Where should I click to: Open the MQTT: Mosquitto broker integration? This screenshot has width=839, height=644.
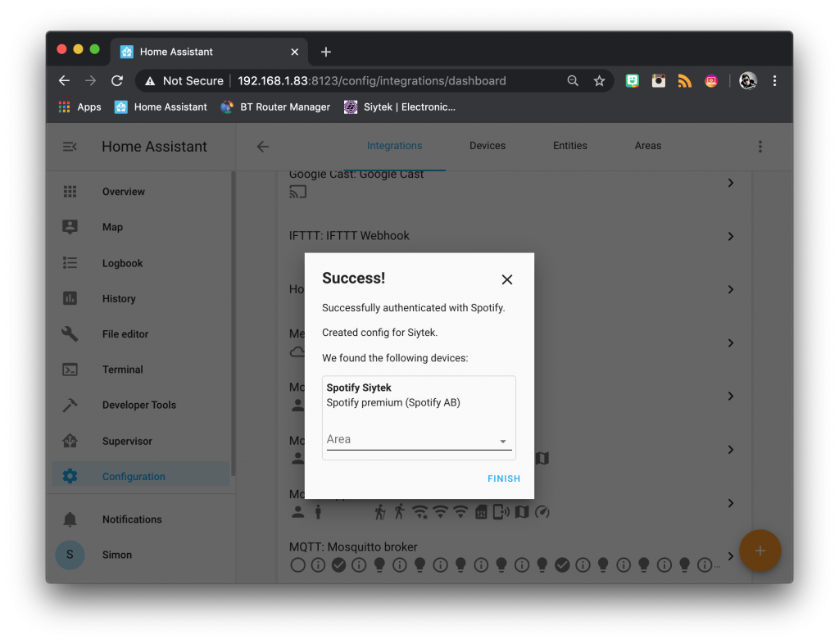353,546
